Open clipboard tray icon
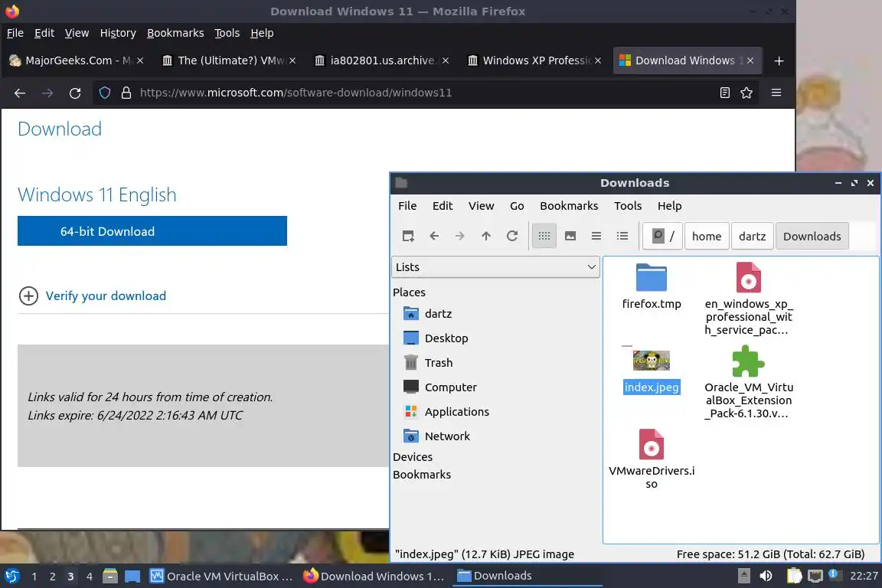This screenshot has width=882, height=588. click(794, 576)
